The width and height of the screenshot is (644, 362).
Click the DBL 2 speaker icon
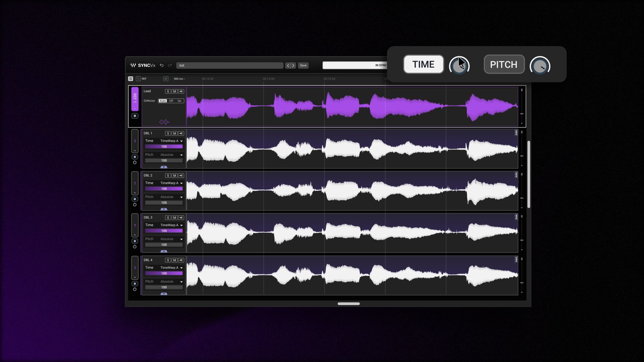[181, 176]
